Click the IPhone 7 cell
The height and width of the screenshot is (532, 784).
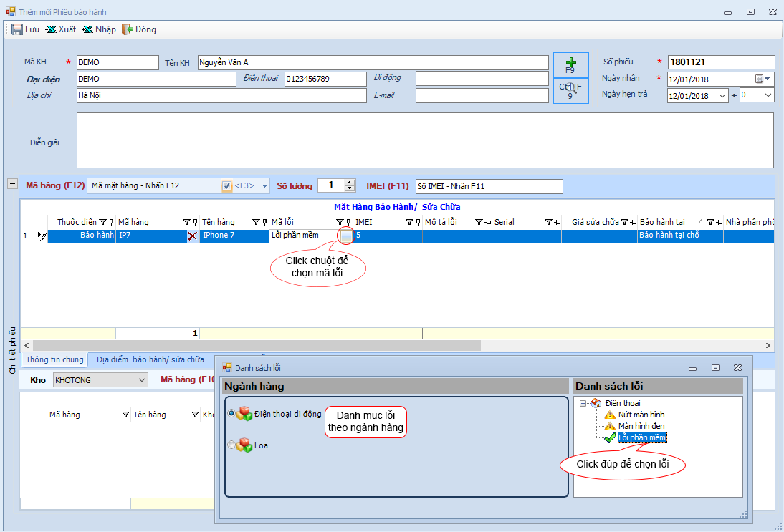pyautogui.click(x=234, y=236)
